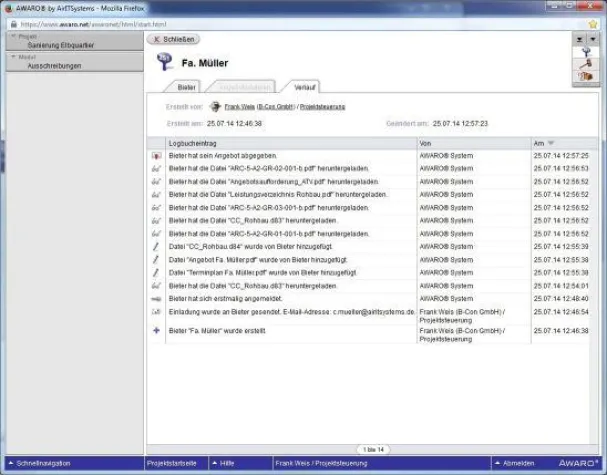Image resolution: width=607 pixels, height=475 pixels.
Task: Click the Schließen button
Action: pos(174,39)
